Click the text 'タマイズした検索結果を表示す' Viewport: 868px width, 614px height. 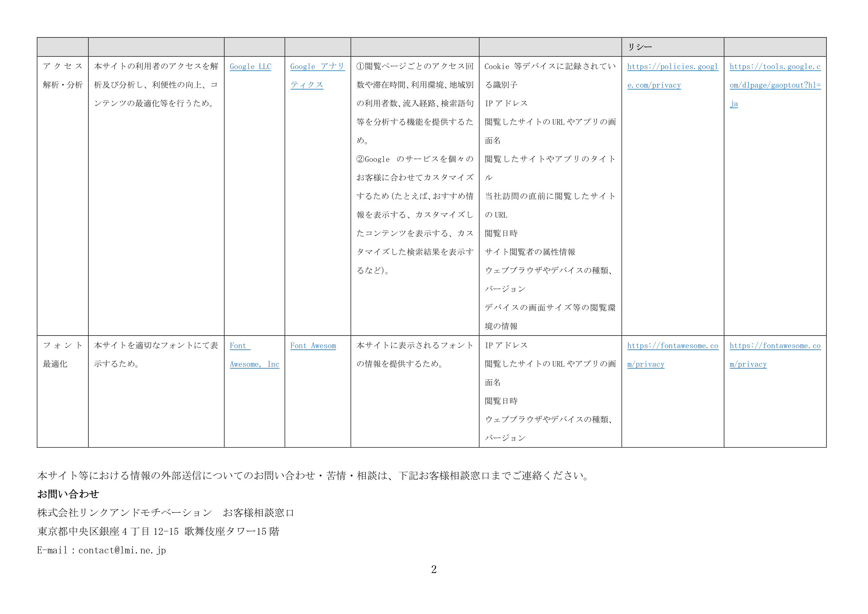pyautogui.click(x=415, y=252)
